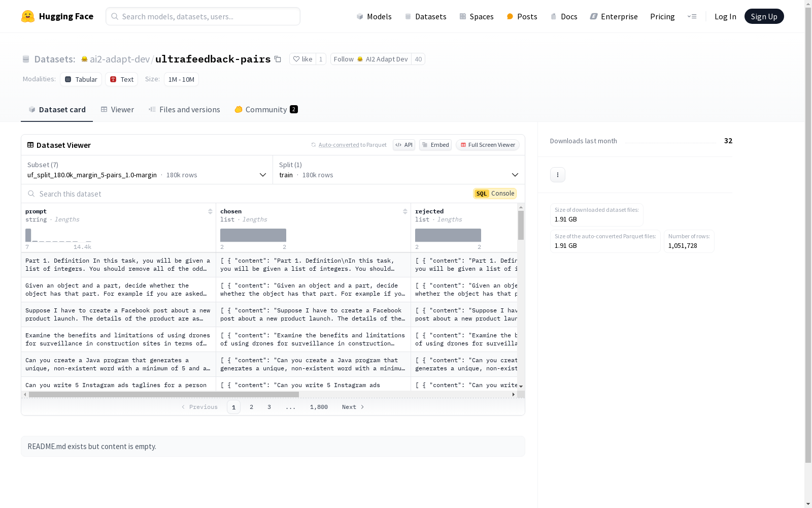Click the Embed button
812x508 pixels.
[x=435, y=145]
